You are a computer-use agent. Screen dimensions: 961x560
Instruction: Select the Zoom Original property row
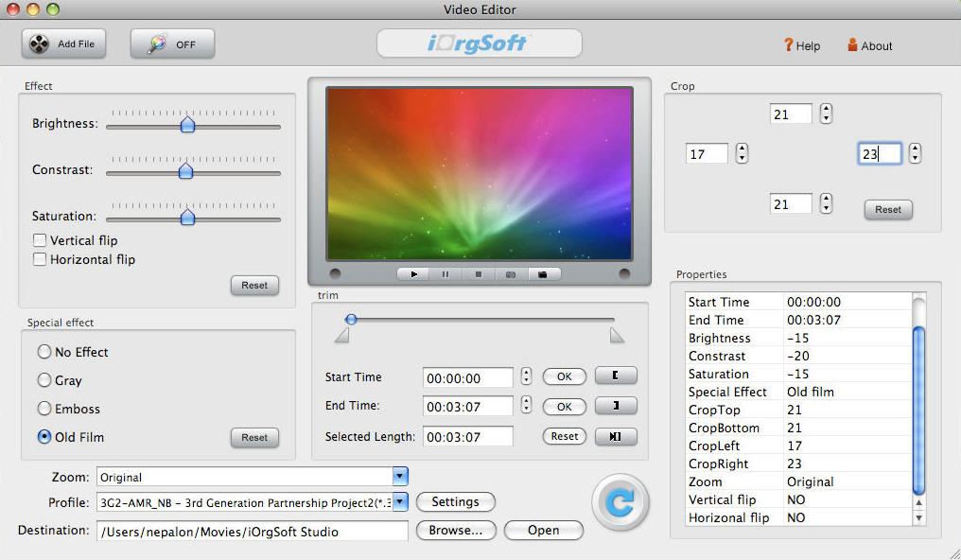pos(799,481)
